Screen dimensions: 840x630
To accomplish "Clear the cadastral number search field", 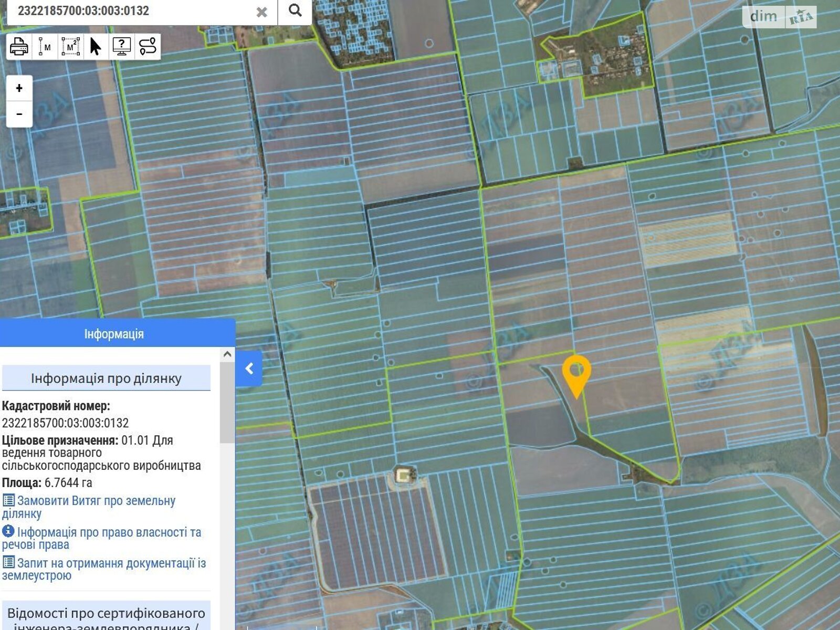I will coord(261,12).
